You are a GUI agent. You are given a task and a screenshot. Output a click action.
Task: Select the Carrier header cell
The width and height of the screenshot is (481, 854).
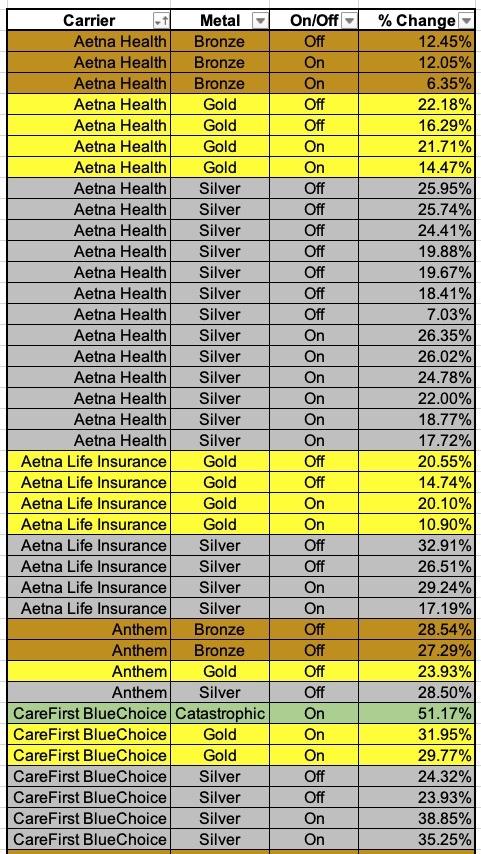pos(89,21)
